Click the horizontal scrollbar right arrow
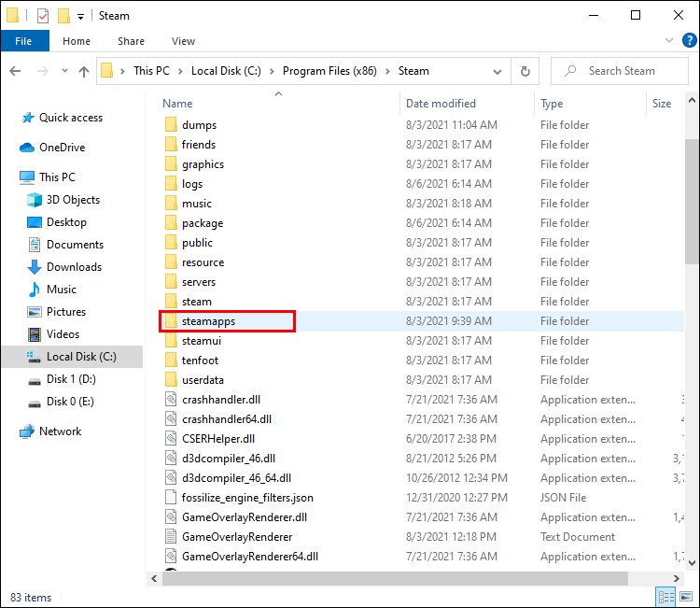The width and height of the screenshot is (700, 608). click(677, 578)
